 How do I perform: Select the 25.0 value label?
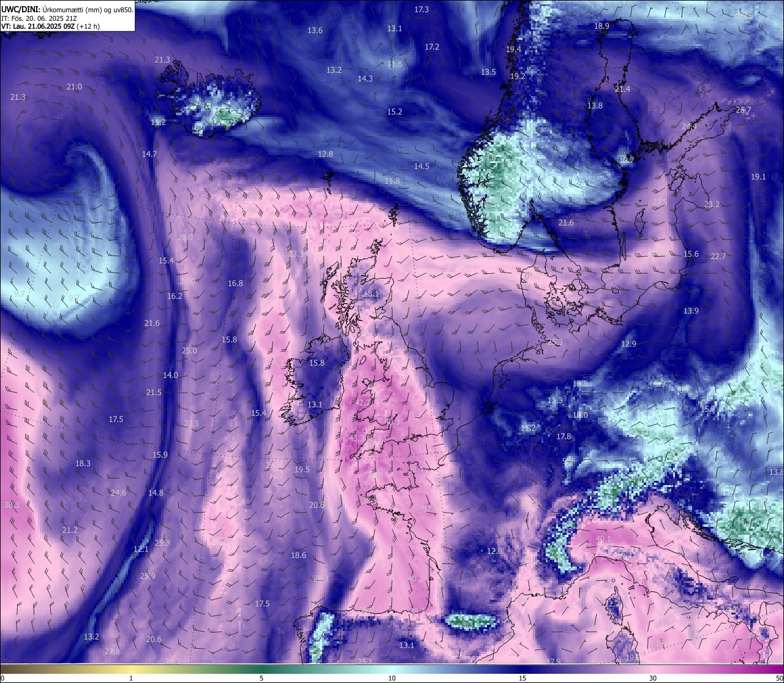point(189,351)
